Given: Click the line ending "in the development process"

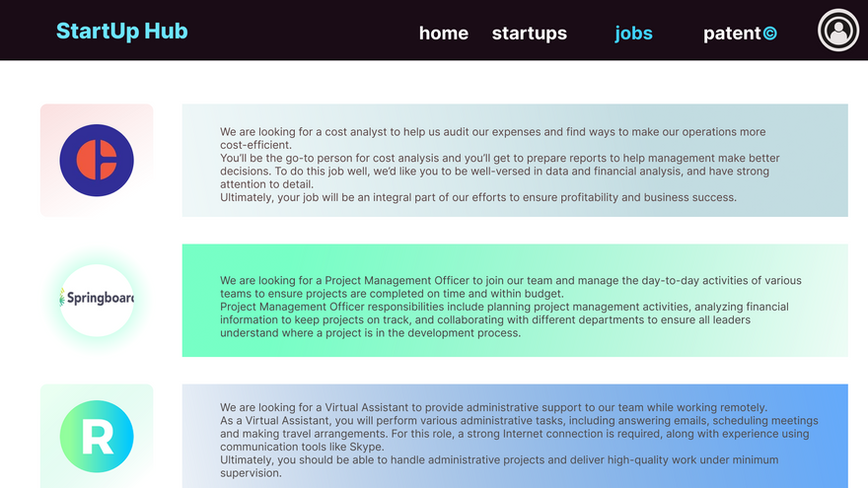Looking at the screenshot, I should pos(370,333).
